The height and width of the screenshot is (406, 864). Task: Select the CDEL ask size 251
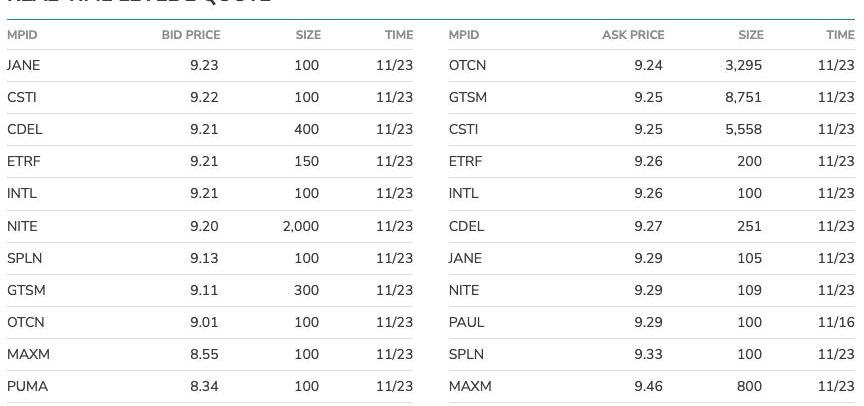click(747, 226)
